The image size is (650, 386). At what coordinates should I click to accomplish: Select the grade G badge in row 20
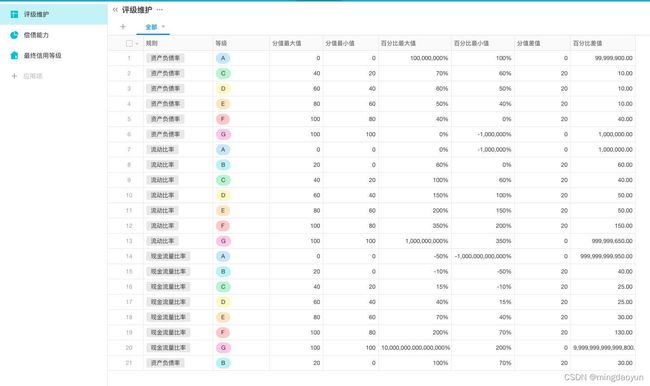[223, 347]
